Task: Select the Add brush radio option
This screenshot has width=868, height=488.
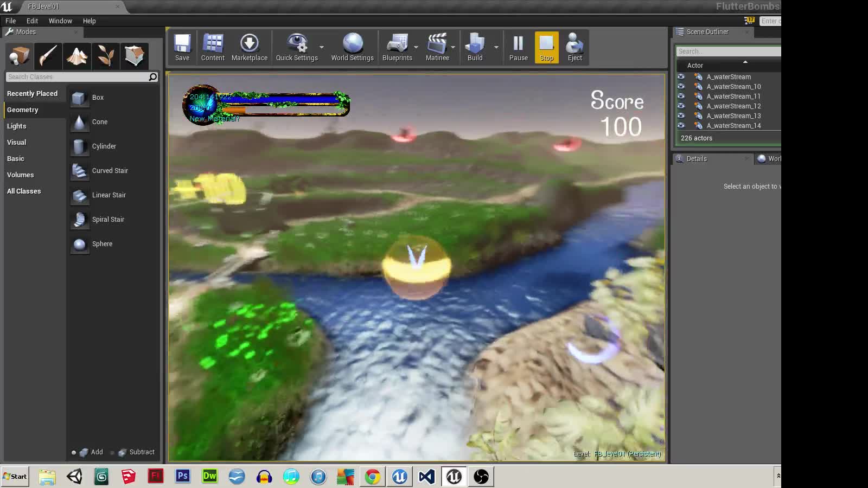Action: (x=74, y=453)
